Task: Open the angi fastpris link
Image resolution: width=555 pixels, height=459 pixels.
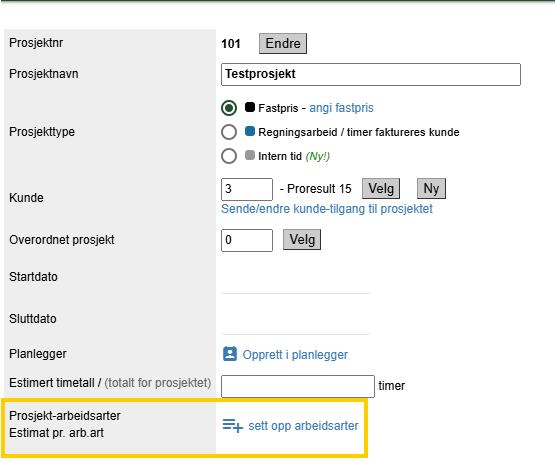Action: pos(342,108)
